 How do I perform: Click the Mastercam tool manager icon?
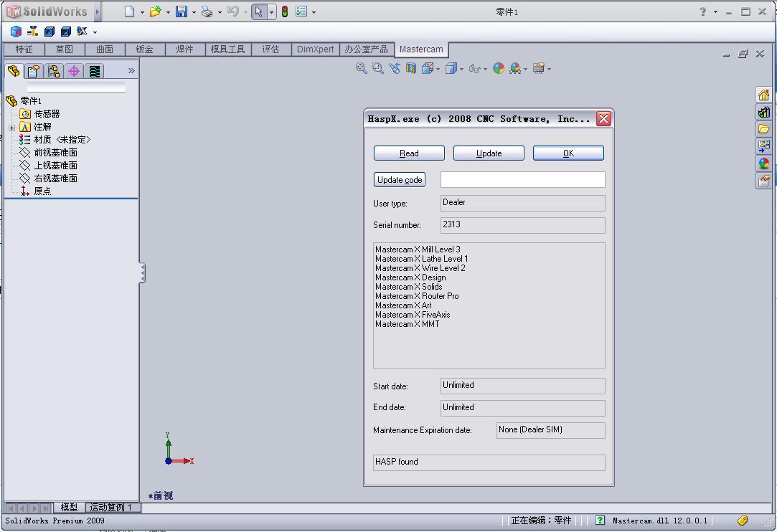(33, 32)
